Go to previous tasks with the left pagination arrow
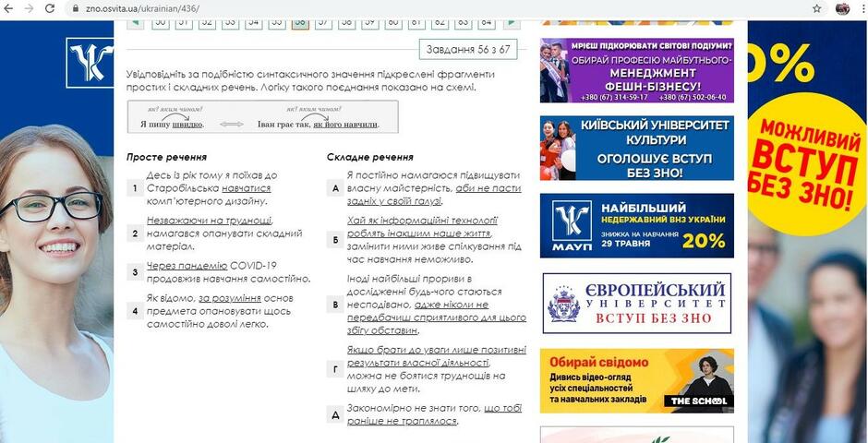Viewport: 868px width, 443px height. point(136,22)
